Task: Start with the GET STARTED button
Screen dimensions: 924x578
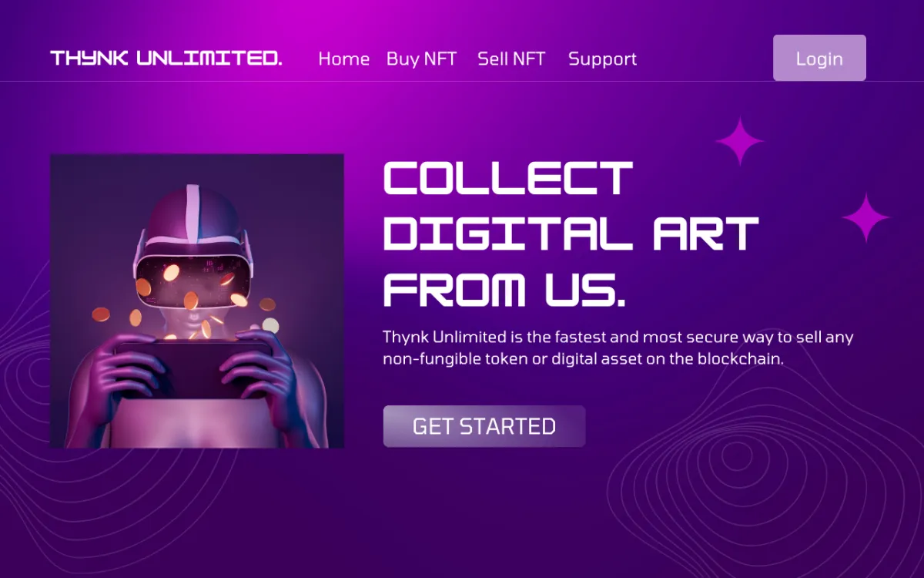Action: coord(484,426)
